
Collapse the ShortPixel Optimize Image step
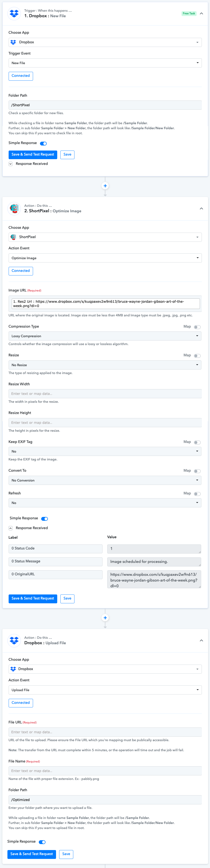[201, 209]
